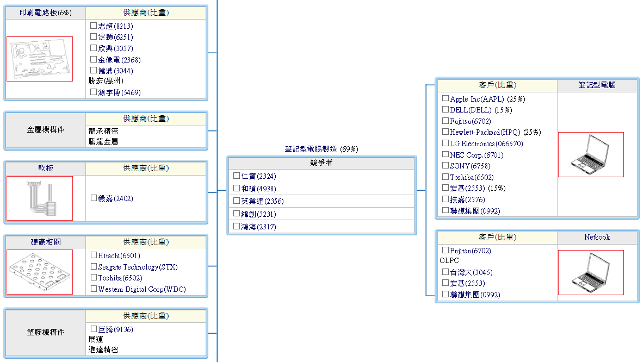Open the 軟板 flex board thumbnail image
Screen dimensions: 644x362
click(40, 198)
